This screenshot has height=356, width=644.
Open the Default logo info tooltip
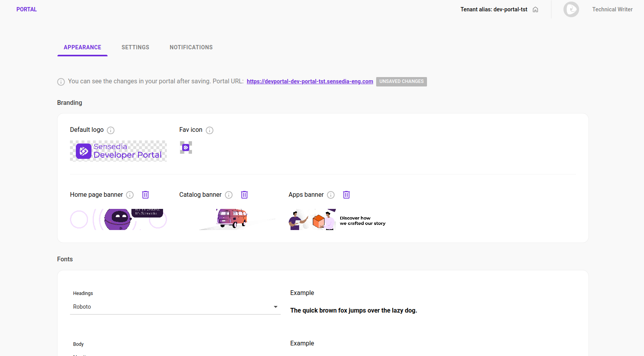(111, 130)
